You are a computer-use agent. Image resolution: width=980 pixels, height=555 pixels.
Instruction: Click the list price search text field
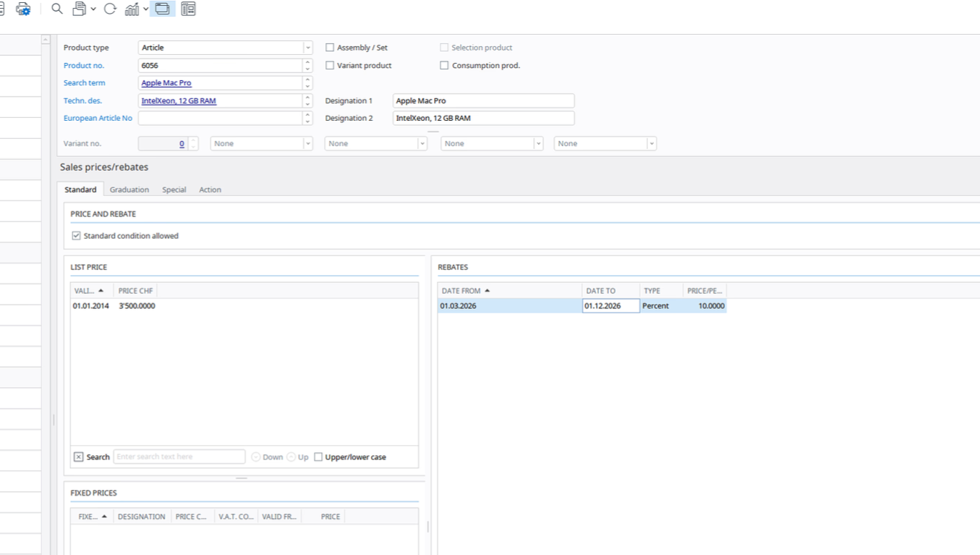[x=179, y=457]
